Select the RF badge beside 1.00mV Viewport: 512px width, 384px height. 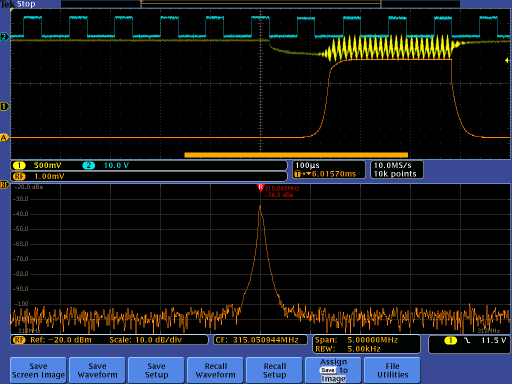click(19, 176)
